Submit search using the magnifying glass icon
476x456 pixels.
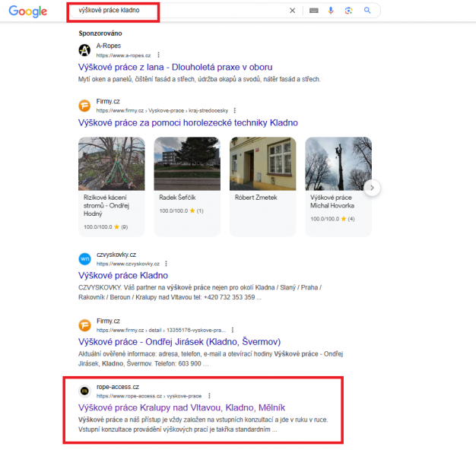(367, 11)
